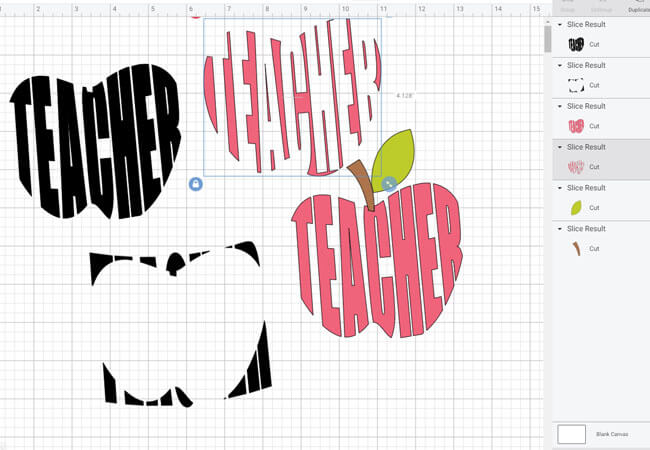Select the black apple layer thumbnail
Image resolution: width=650 pixels, height=450 pixels.
576,44
